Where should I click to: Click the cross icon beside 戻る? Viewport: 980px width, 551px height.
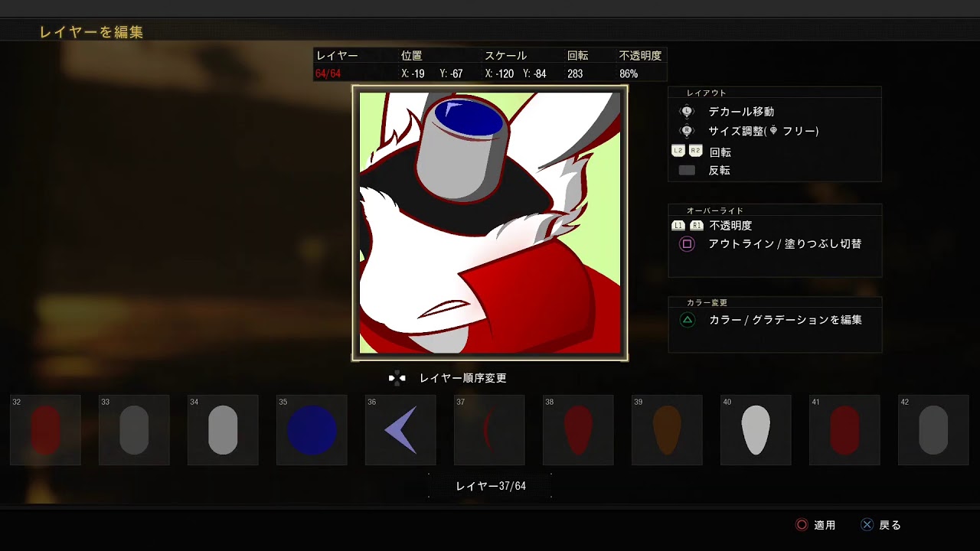tap(867, 525)
